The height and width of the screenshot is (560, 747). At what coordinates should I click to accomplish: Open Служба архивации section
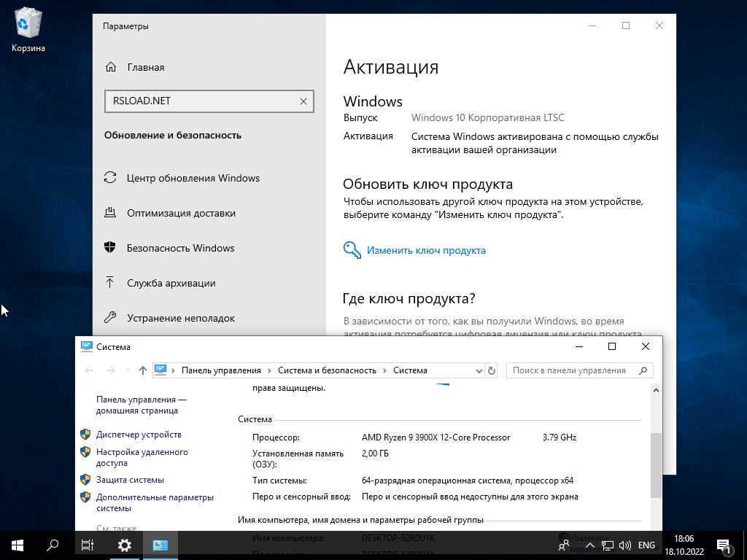point(171,284)
